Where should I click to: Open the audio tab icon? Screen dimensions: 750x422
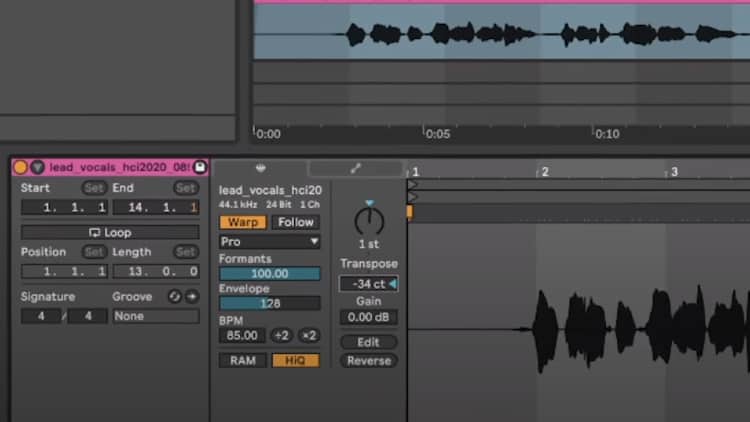[261, 168]
